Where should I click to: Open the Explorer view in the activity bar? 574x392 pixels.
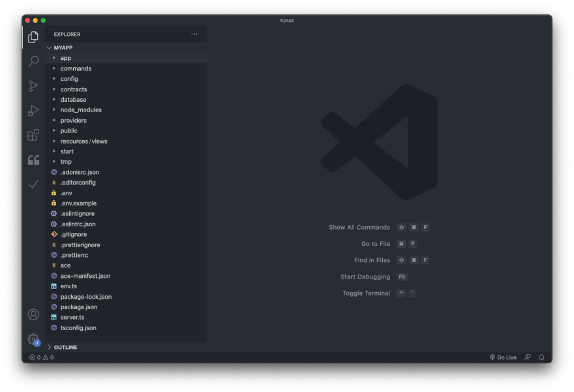(x=33, y=37)
